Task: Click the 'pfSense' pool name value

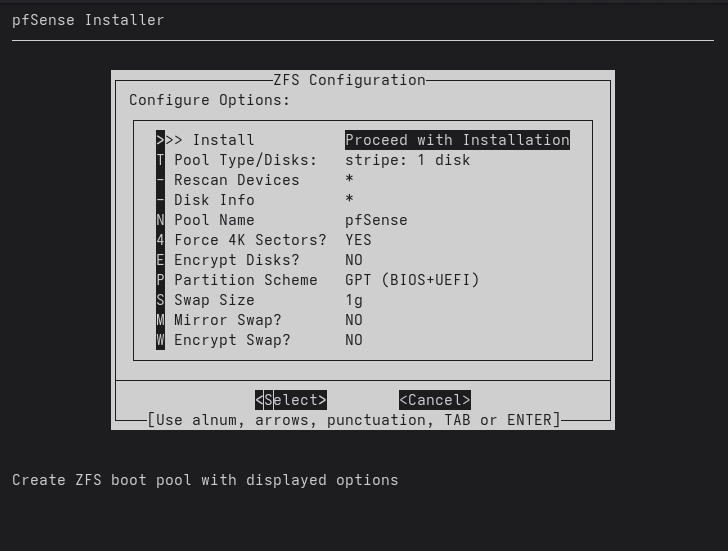Action: coord(376,220)
